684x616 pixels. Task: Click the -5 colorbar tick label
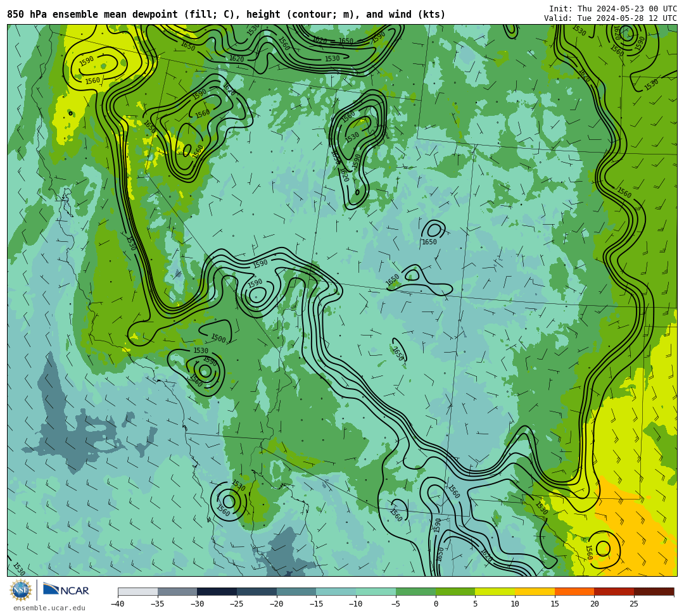click(396, 604)
